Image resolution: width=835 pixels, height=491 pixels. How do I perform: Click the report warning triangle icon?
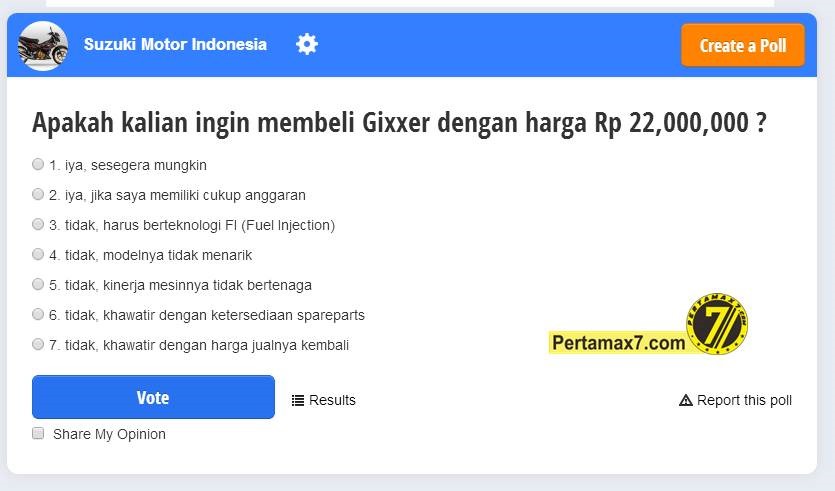click(x=686, y=400)
